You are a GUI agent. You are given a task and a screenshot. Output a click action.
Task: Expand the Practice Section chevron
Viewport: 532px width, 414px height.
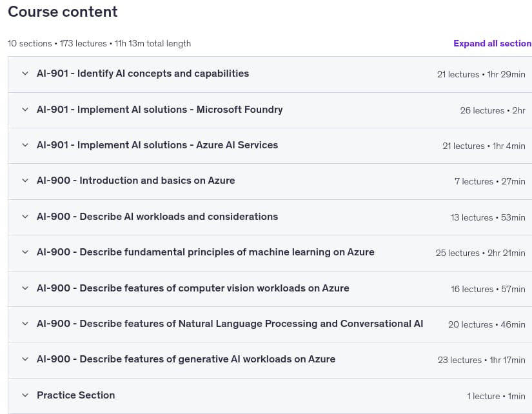[x=25, y=395]
